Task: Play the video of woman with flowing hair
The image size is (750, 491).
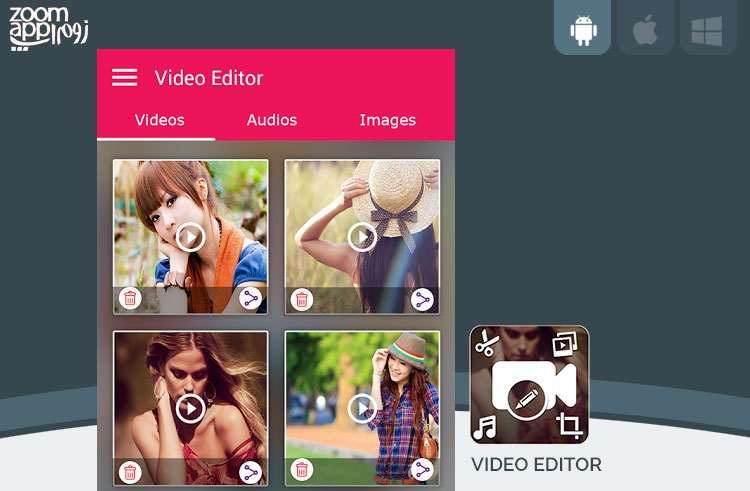Action: pos(190,408)
